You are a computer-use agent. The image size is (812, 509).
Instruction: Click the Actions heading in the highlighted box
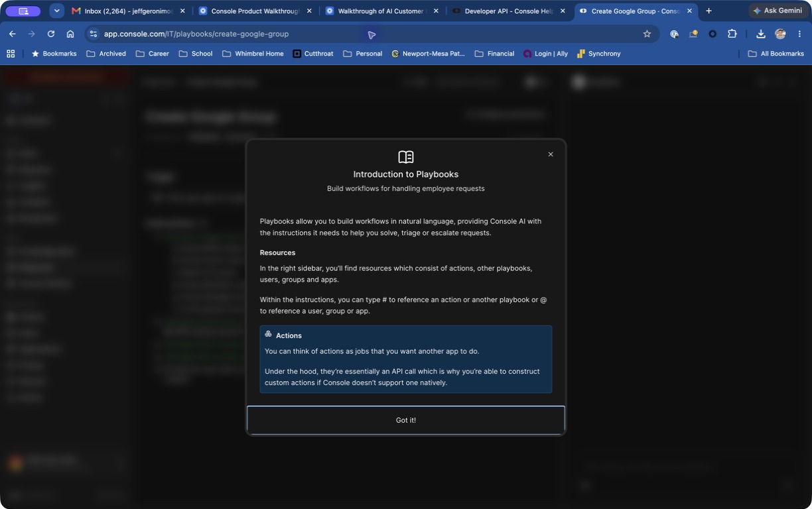289,335
